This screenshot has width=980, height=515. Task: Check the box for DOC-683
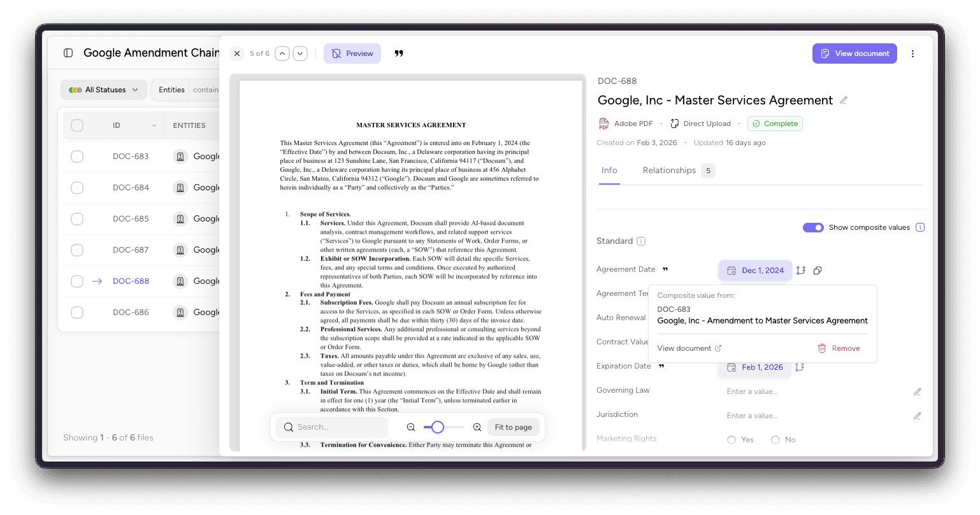[77, 156]
